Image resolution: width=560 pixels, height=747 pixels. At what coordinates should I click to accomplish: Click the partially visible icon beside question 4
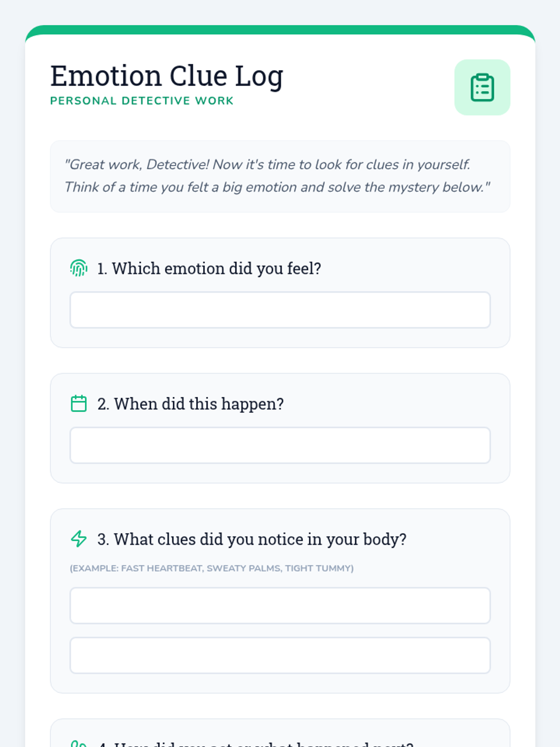(78, 743)
